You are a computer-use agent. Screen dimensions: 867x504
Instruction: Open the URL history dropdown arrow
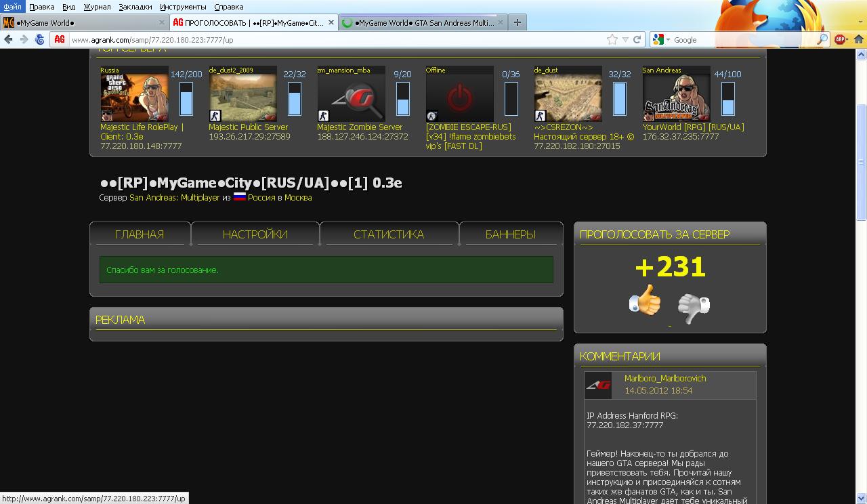(x=625, y=39)
